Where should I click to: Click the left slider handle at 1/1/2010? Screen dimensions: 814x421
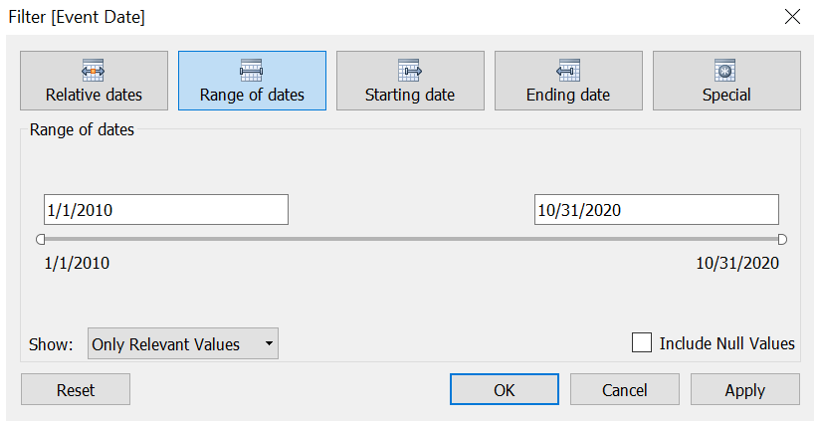(x=41, y=239)
